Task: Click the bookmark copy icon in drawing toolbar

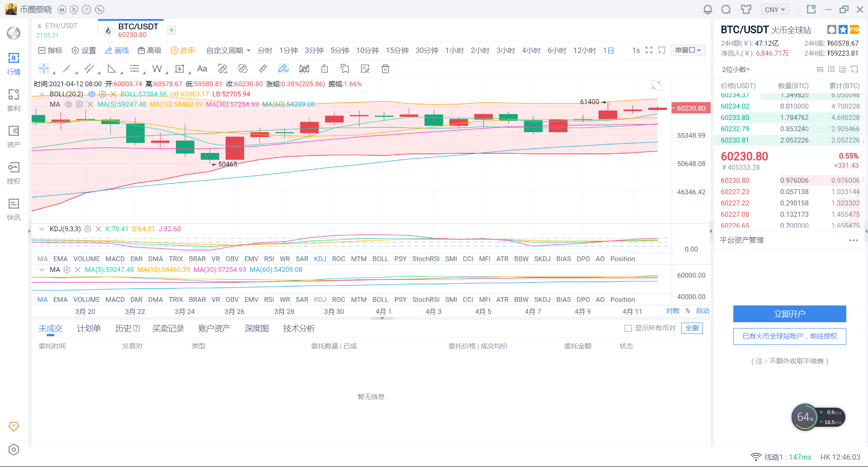Action: (x=345, y=69)
